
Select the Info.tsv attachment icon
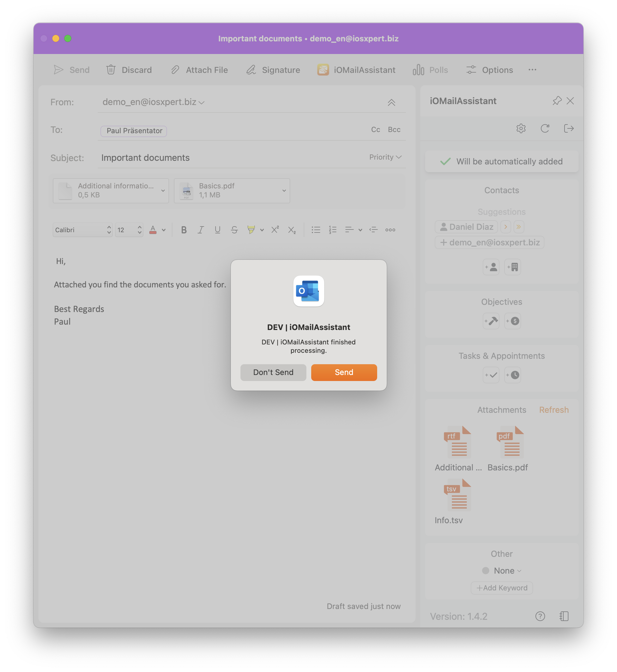point(458,495)
